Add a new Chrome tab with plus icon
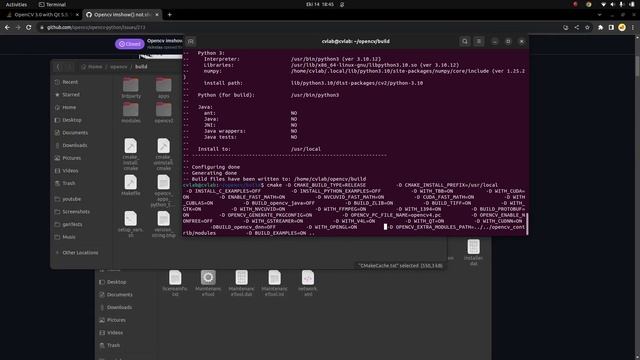The height and width of the screenshot is (360, 640). 169,15
